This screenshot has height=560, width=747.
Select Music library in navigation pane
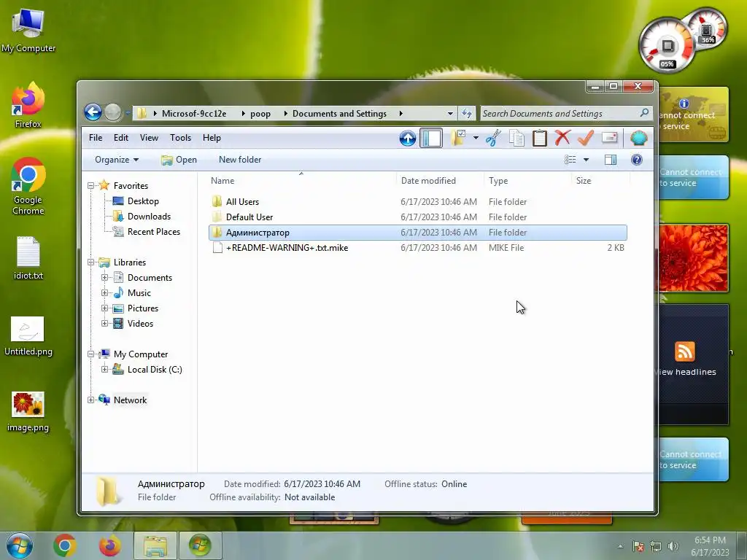(x=139, y=293)
